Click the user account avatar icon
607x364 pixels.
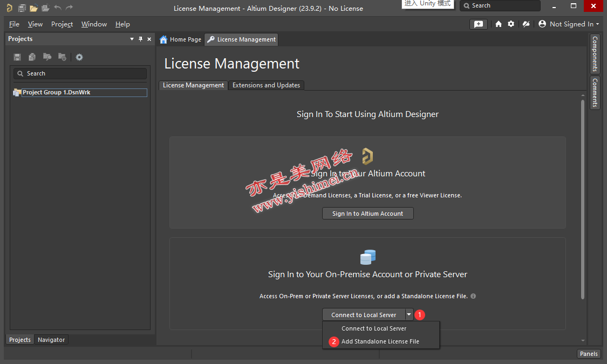[x=542, y=24]
